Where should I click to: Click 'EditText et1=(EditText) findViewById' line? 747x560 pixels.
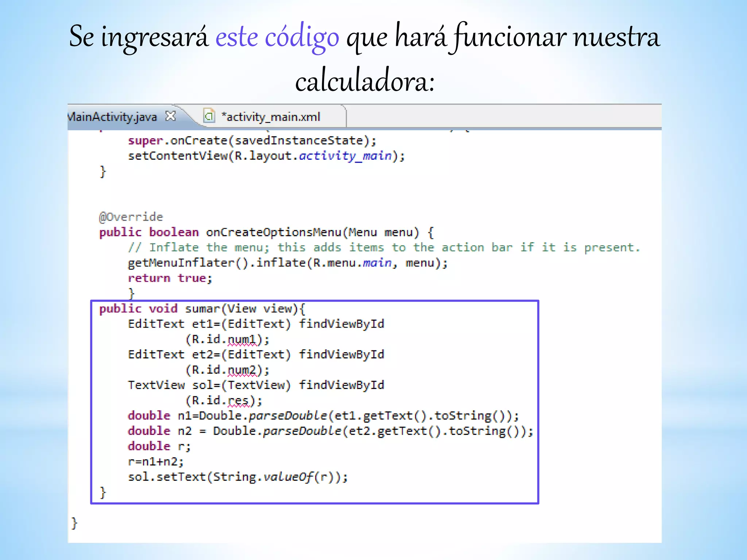(x=256, y=324)
